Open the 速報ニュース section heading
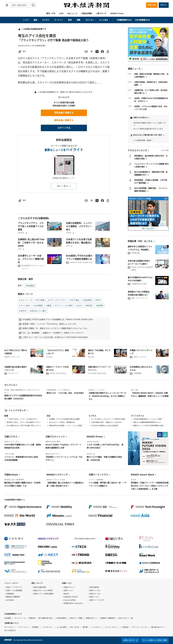Screen dimensions: 173x644 coord(135,69)
